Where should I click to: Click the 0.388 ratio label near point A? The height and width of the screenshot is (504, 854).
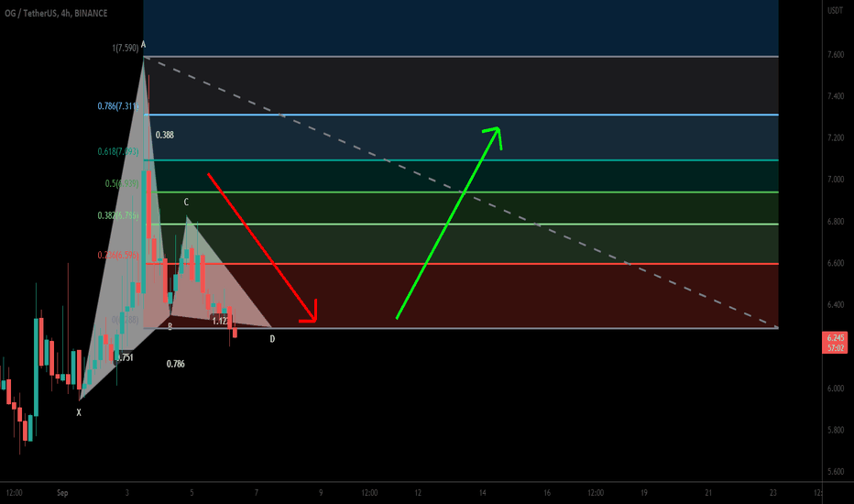click(x=165, y=135)
